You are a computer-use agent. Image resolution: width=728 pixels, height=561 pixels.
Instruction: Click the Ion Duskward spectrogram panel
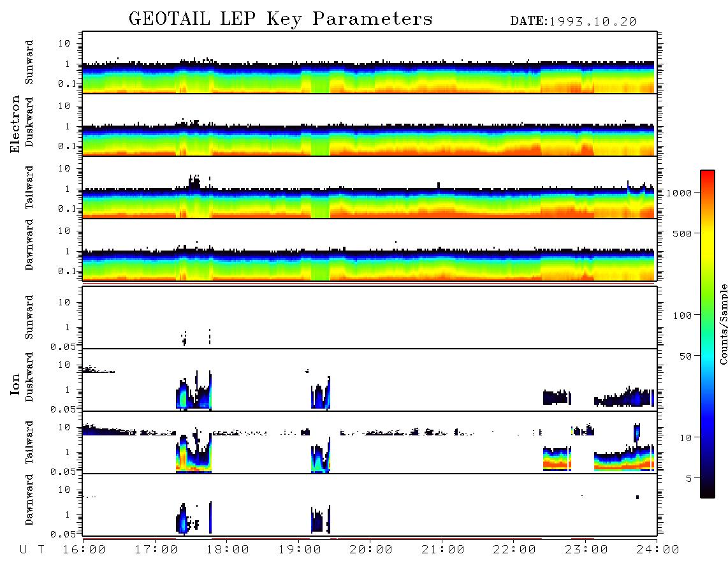(x=370, y=380)
